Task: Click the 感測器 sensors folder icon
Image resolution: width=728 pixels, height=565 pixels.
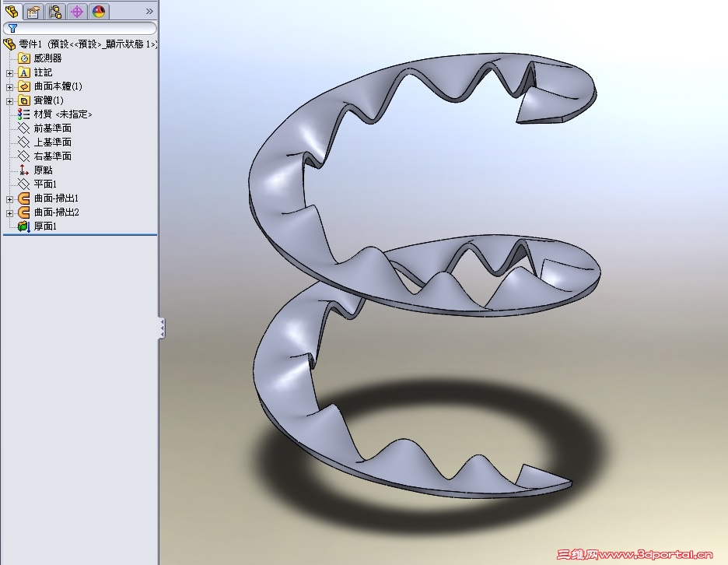Action: (x=23, y=58)
